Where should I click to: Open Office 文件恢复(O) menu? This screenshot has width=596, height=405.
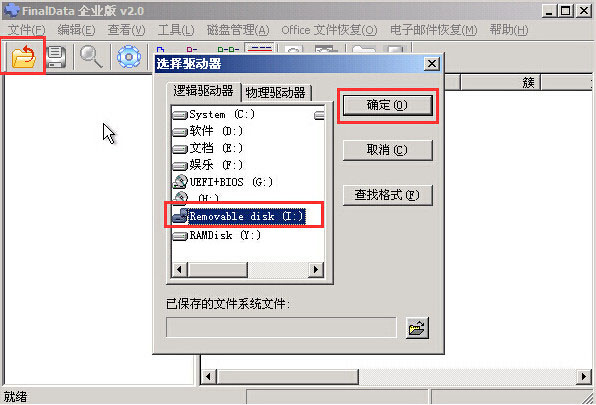click(x=329, y=30)
